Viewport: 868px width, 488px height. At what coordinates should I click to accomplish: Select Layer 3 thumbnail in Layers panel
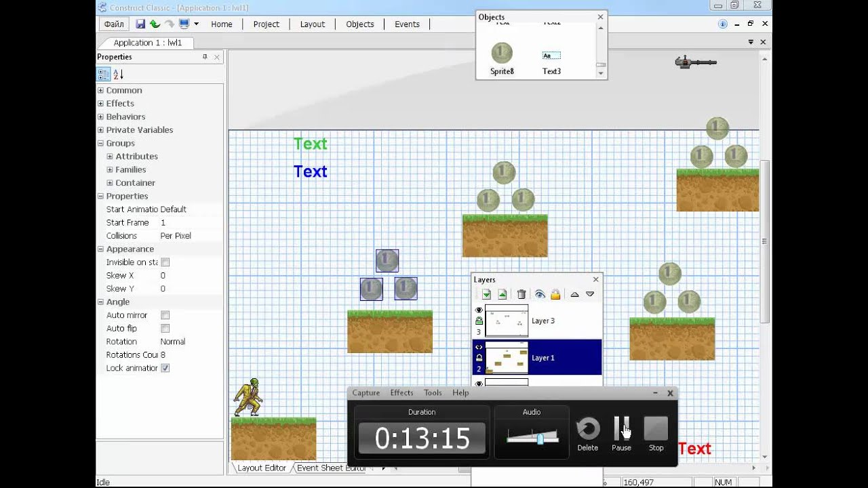(507, 321)
